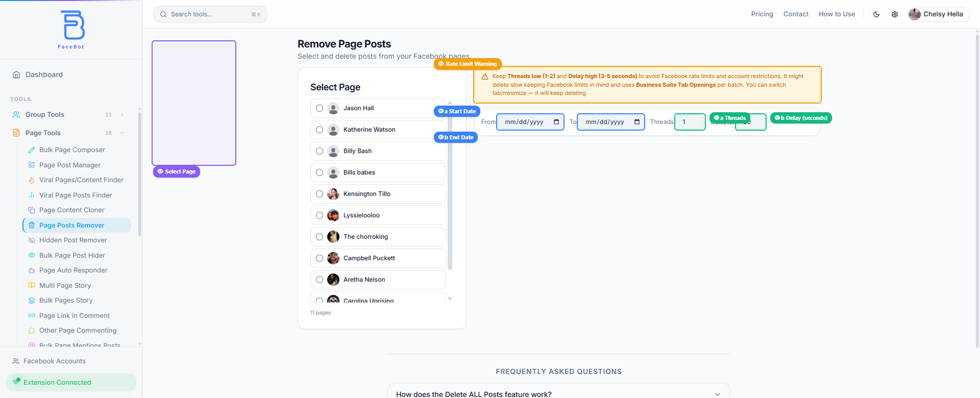The image size is (980, 398).
Task: Expand Delete ALL Posts FAQ chevron
Action: 718,394
